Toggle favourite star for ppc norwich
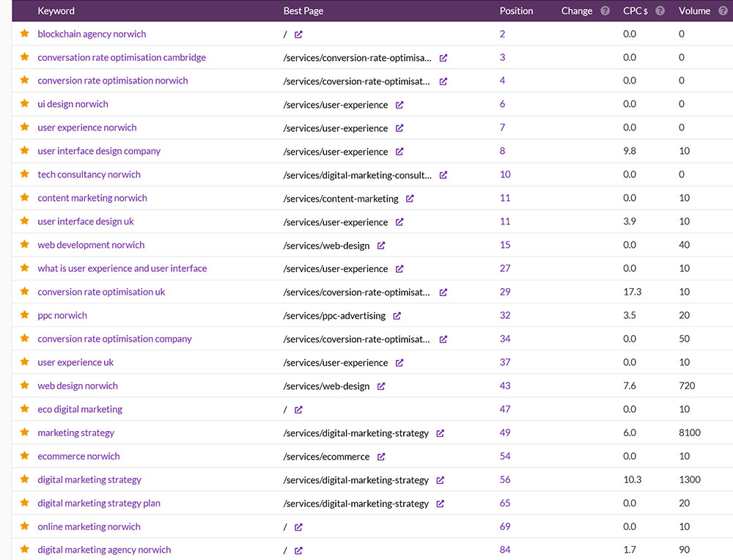 tap(24, 315)
